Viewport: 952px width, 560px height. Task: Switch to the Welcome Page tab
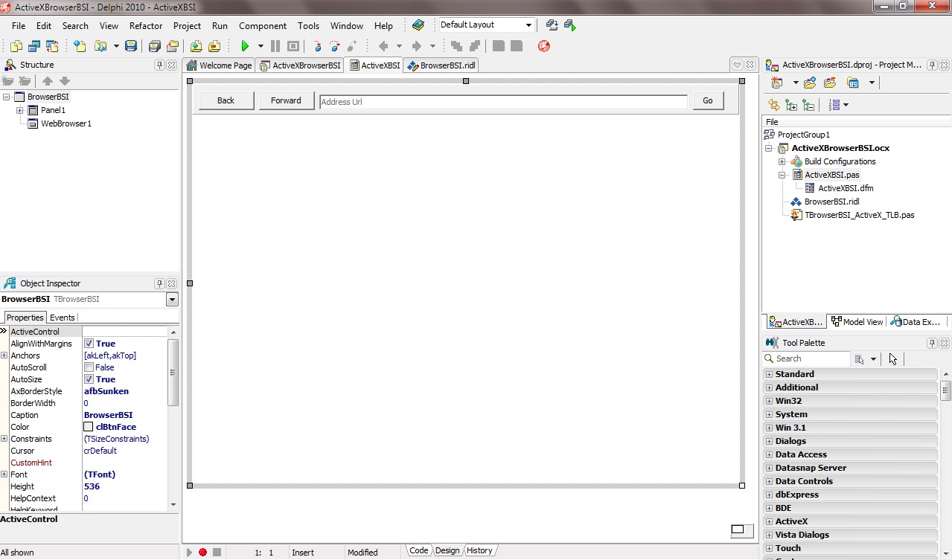pyautogui.click(x=220, y=65)
